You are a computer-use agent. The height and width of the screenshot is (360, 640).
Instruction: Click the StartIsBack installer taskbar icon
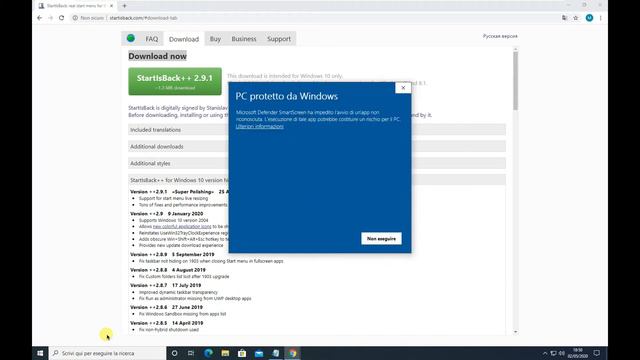[x=276, y=353]
